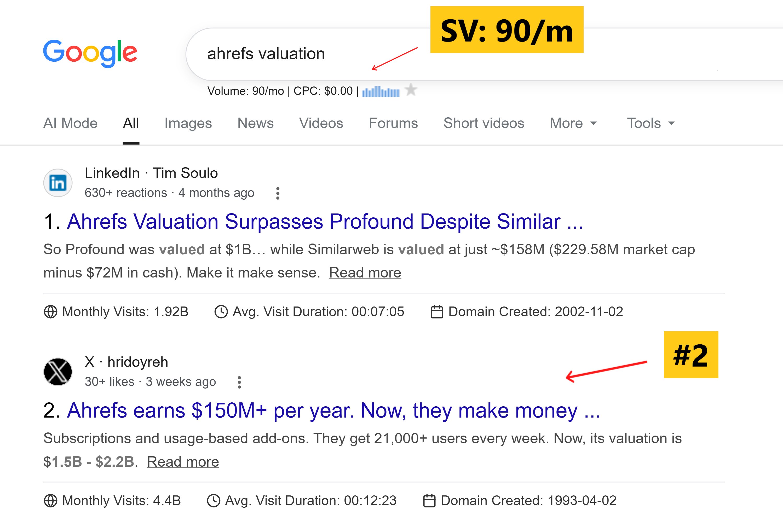Click Read more in the LinkedIn snippet
The image size is (783, 532).
[365, 273]
